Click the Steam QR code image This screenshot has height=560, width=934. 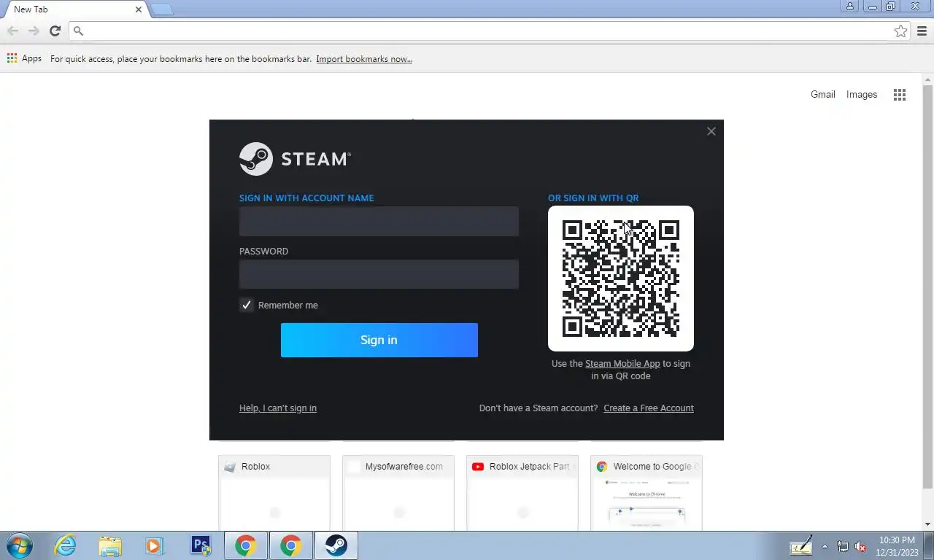[x=621, y=279]
